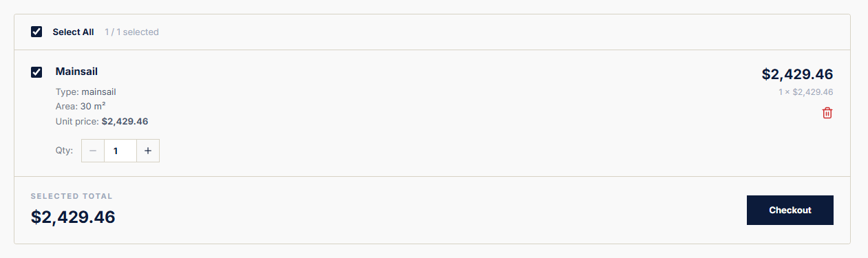Toggle the Select All checkbox
868x258 pixels.
(36, 32)
